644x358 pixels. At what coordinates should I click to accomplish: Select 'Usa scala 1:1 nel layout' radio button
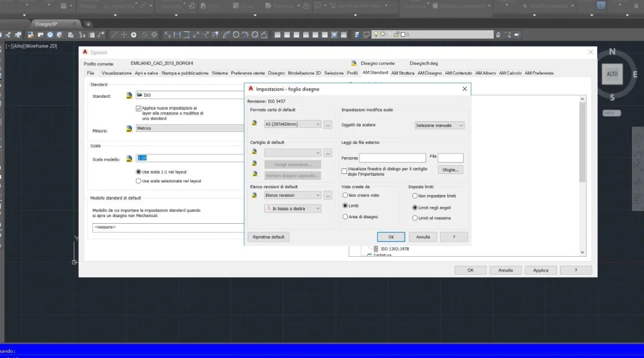139,172
